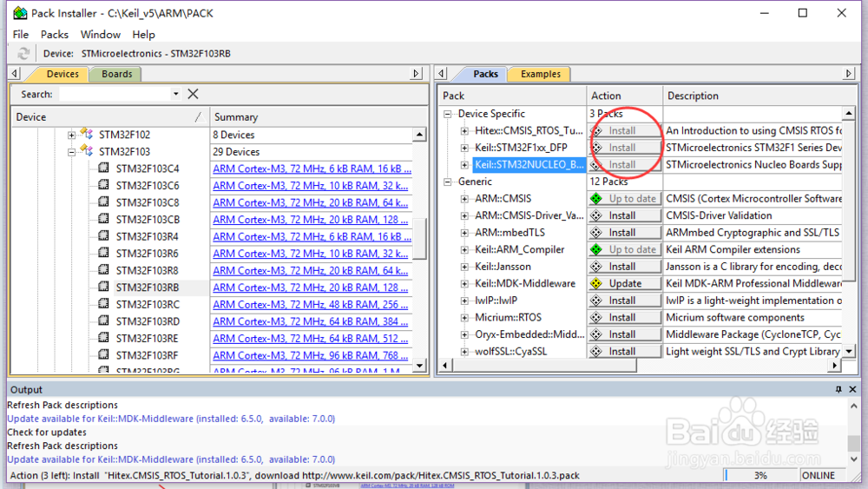Install the Micrium::RTOS pack
This screenshot has width=868, height=489.
point(624,317)
